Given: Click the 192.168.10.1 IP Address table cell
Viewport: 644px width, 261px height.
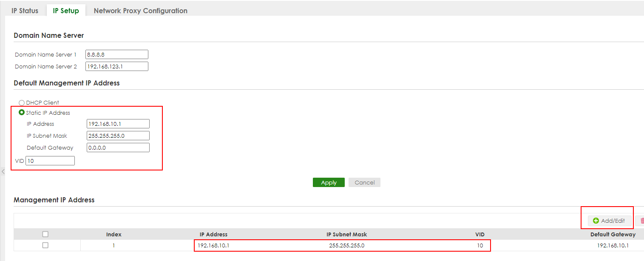Looking at the screenshot, I should tap(213, 246).
